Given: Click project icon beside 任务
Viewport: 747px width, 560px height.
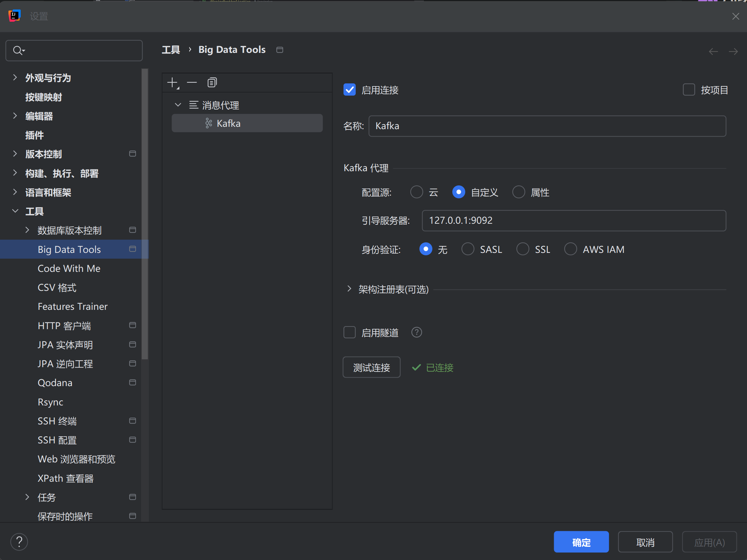Looking at the screenshot, I should coord(133,497).
